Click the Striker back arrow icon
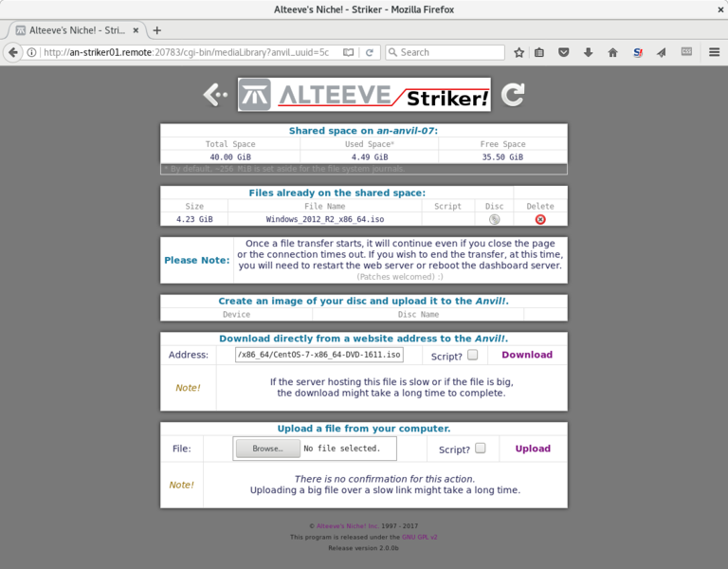Image resolution: width=728 pixels, height=569 pixels. click(x=216, y=94)
